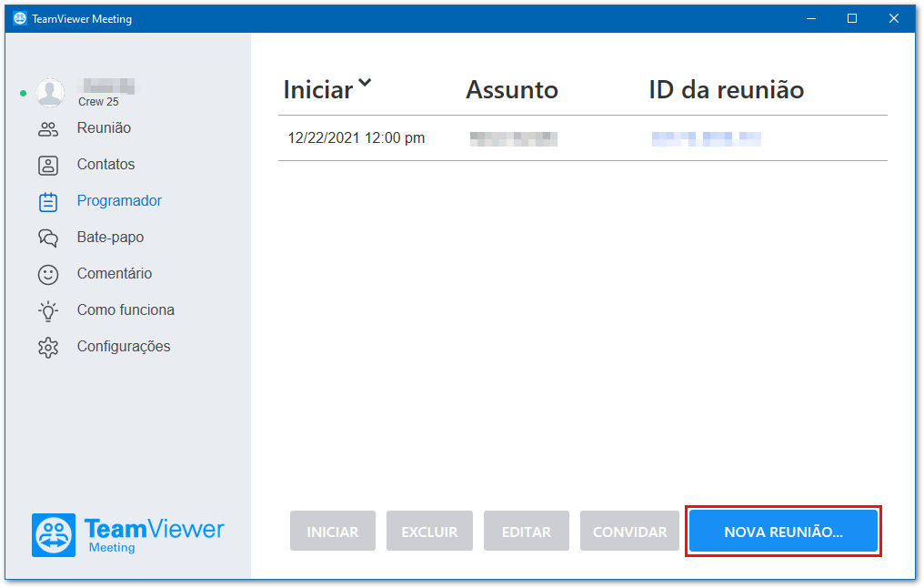Open Bate-papo chat section

click(110, 237)
